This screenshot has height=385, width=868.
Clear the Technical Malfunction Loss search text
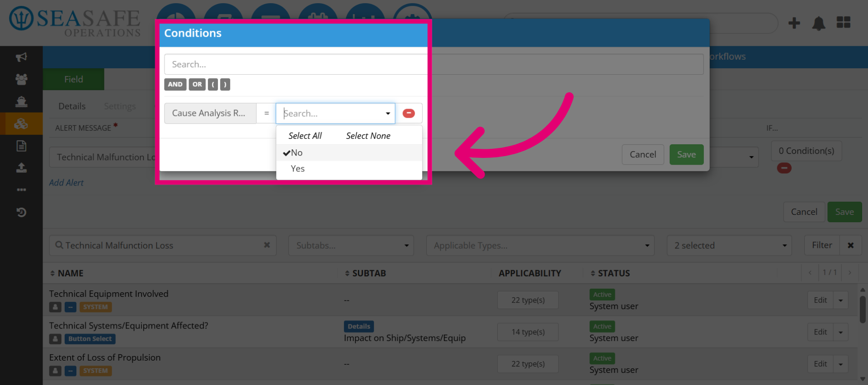click(267, 245)
